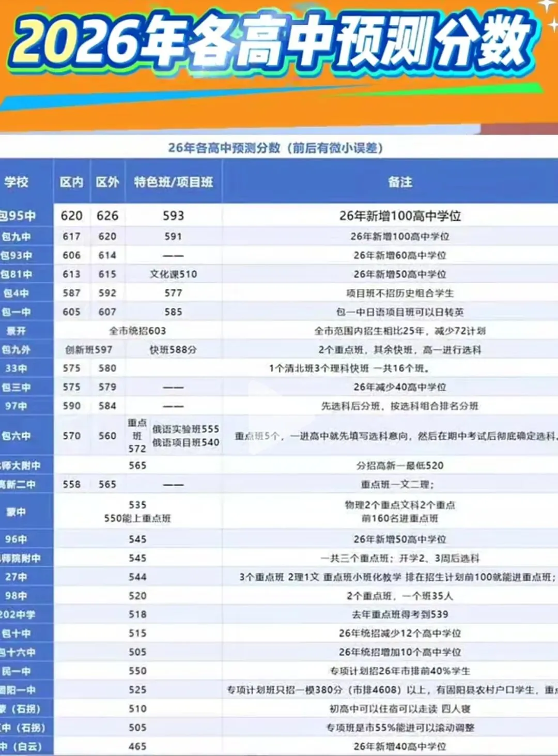
Task: Select the 备注 column header
Action: coord(400,182)
